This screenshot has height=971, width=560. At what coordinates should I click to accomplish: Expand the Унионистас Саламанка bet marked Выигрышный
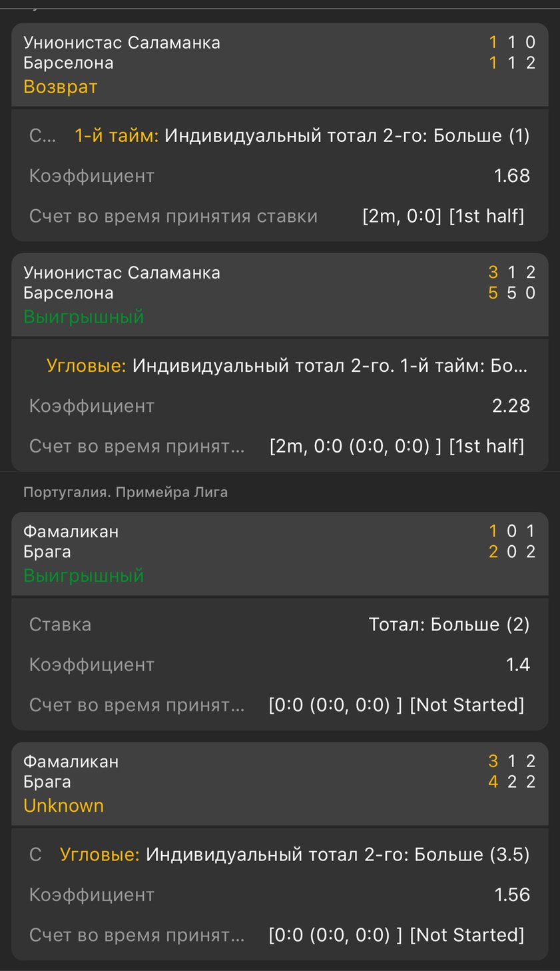(280, 295)
